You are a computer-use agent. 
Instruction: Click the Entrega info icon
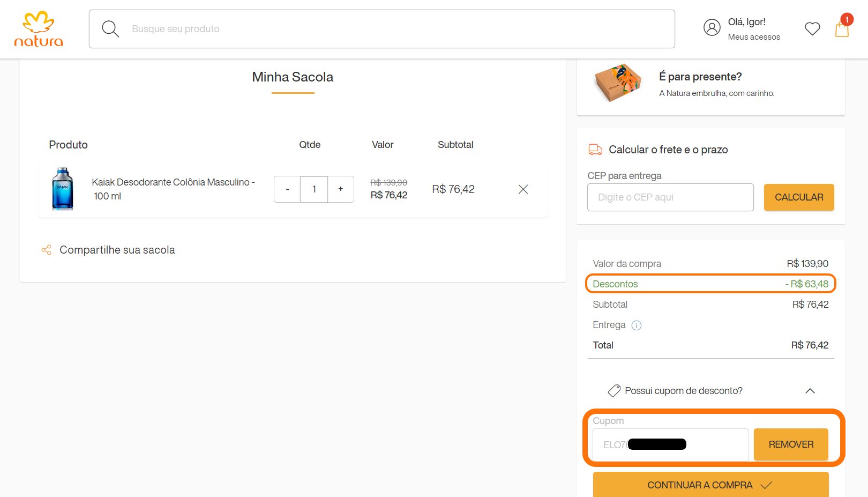637,325
